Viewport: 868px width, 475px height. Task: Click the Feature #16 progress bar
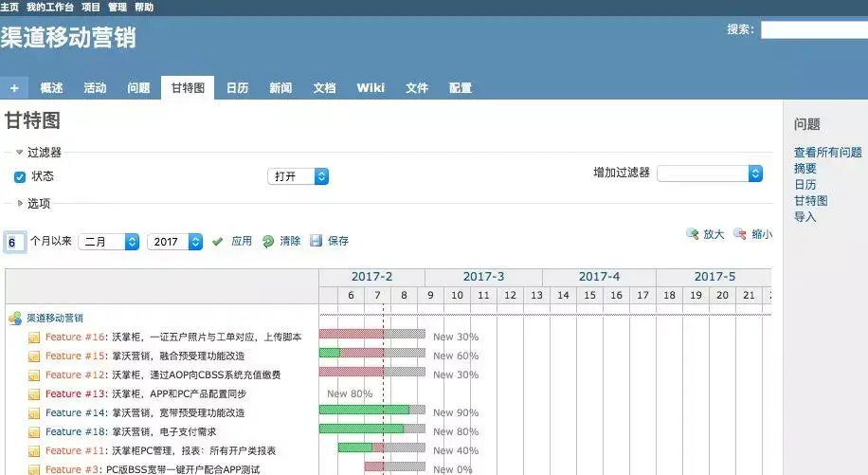tap(372, 334)
